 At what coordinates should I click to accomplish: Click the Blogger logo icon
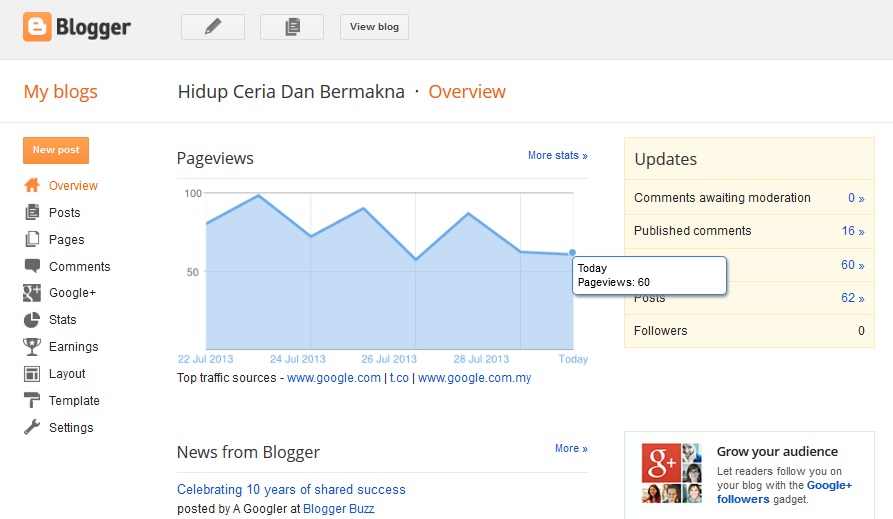37,27
